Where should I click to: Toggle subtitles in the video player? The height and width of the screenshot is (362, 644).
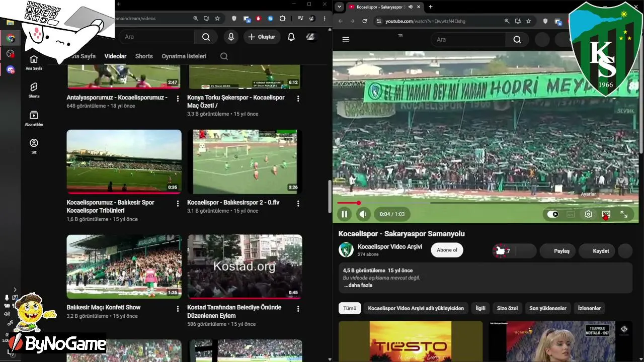click(571, 214)
